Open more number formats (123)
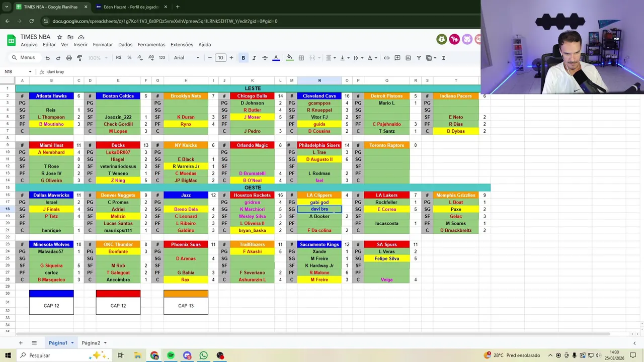 click(x=162, y=58)
